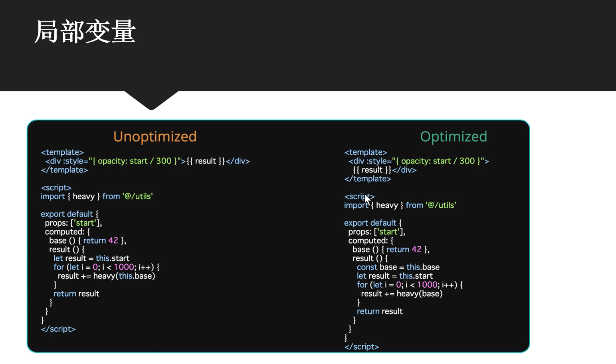Click the "{{ result }}</div>" line in Optimized code
This screenshot has width=616, height=364.
click(x=384, y=170)
